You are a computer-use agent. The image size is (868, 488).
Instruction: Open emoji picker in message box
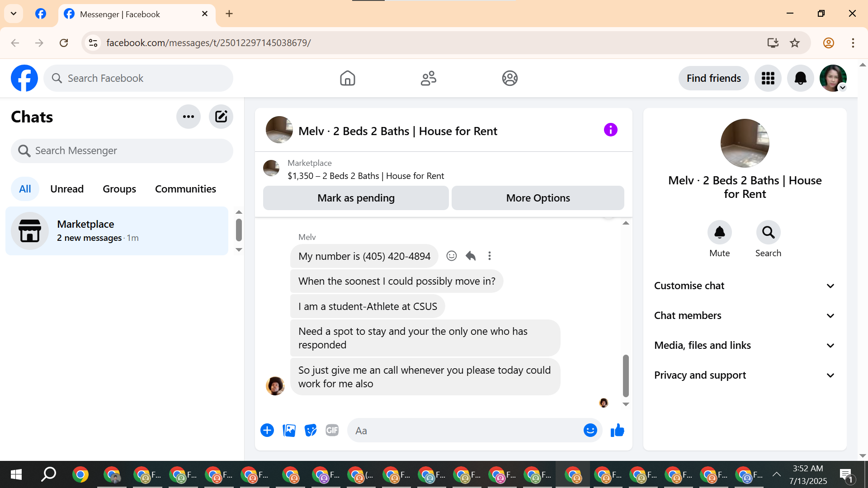(x=590, y=430)
